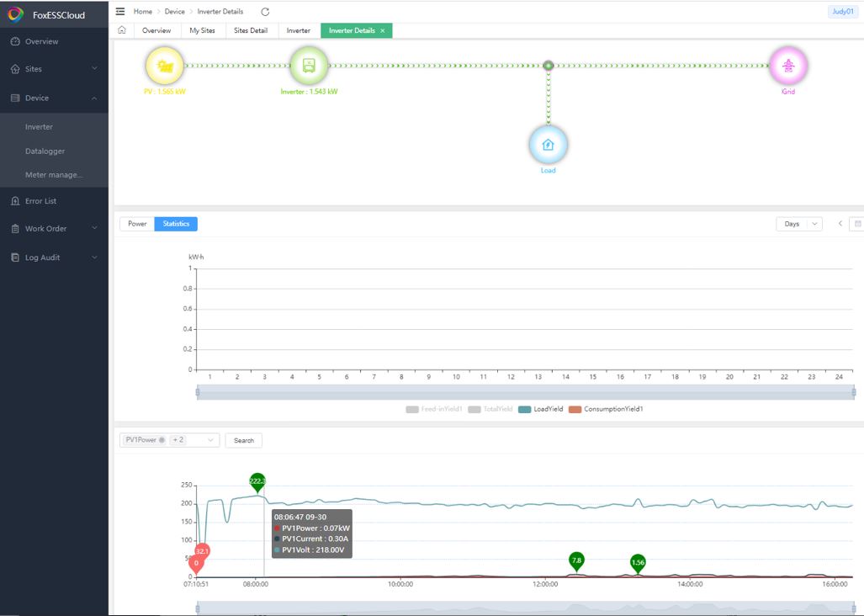Click the refresh icon beside breadcrumb
The width and height of the screenshot is (864, 616).
(265, 12)
